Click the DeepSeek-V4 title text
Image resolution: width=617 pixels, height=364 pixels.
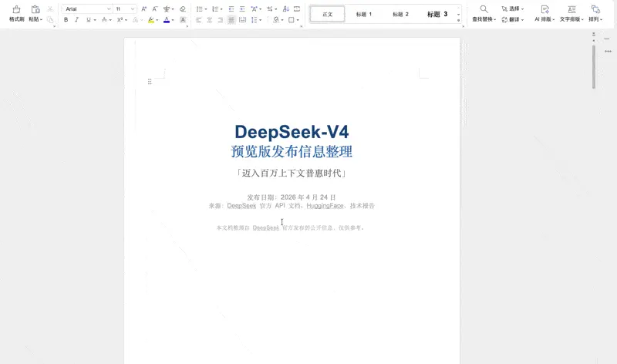tap(292, 132)
